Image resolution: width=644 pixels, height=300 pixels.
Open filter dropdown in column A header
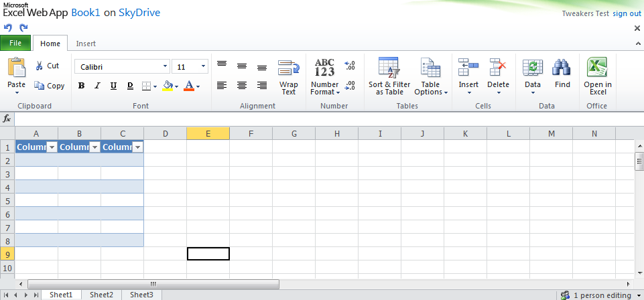[x=52, y=147]
